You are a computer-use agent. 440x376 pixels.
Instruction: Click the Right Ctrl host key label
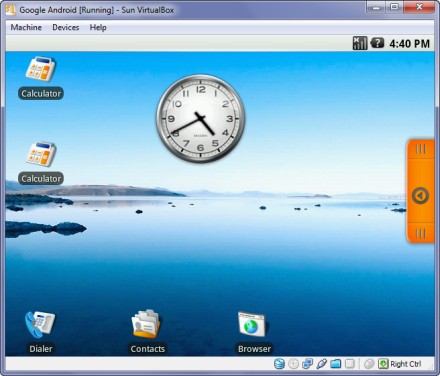pos(406,364)
